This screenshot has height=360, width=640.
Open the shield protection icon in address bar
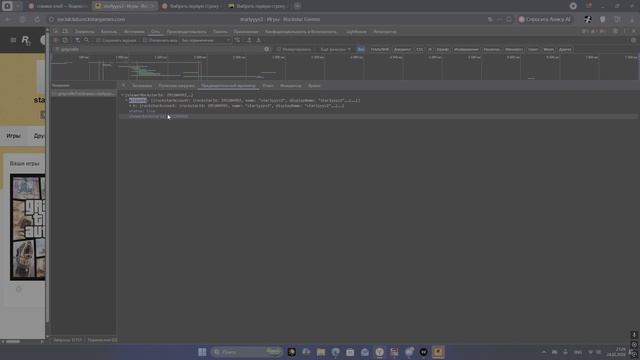[603, 19]
